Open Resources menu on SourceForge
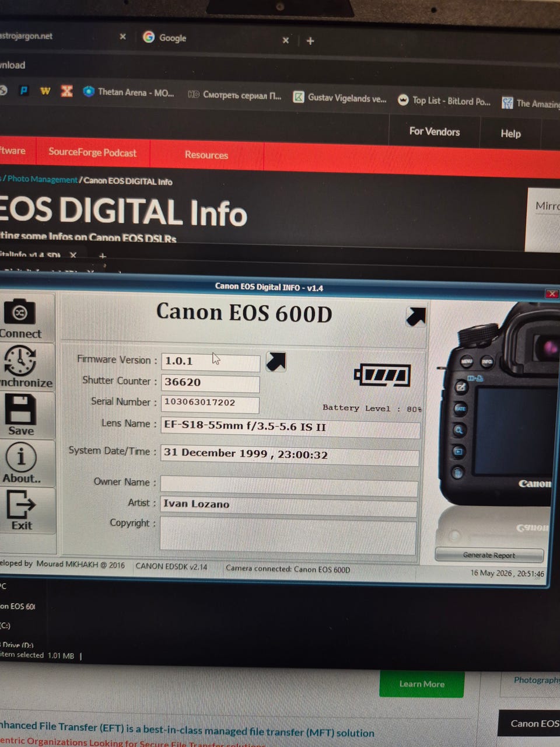This screenshot has width=560, height=747. coord(206,155)
